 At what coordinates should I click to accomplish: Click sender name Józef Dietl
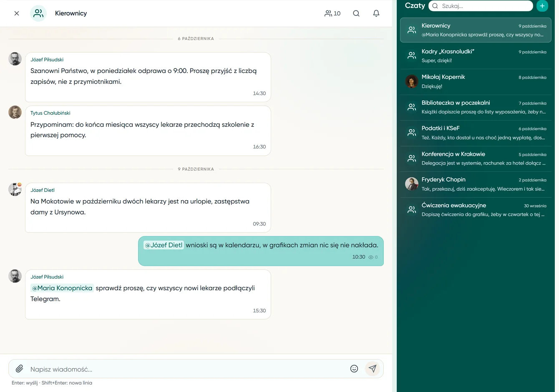click(x=43, y=190)
